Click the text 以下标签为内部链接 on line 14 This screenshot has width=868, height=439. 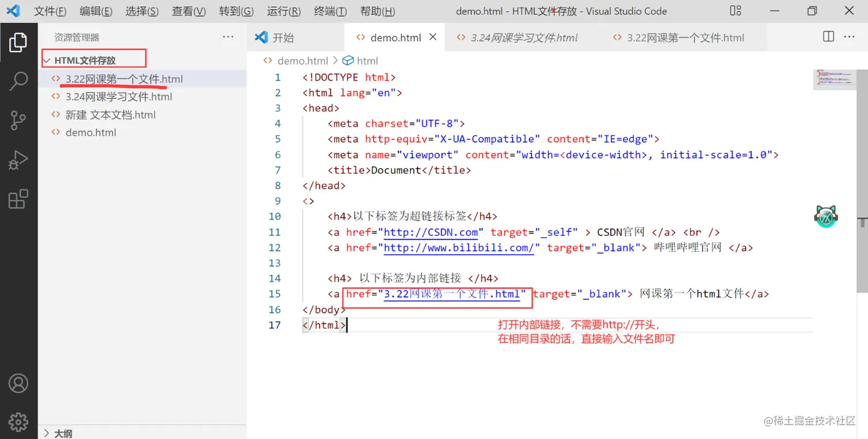(x=410, y=279)
